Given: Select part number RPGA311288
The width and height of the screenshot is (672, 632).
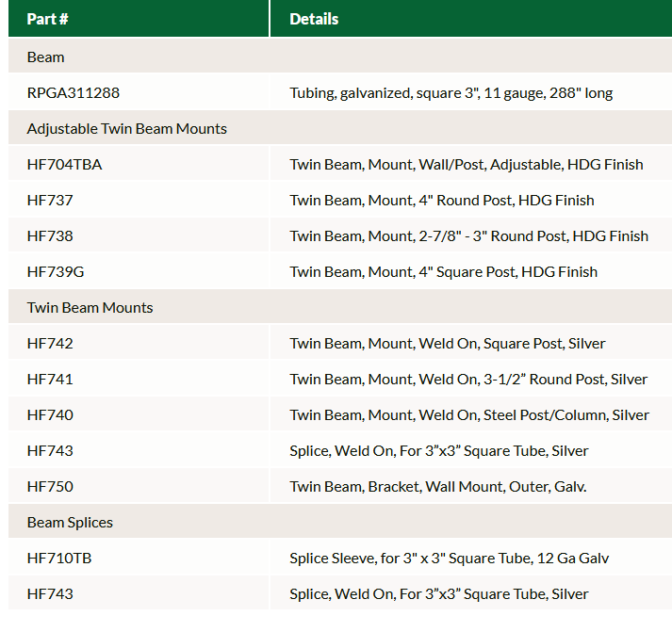Looking at the screenshot, I should pos(74,92).
